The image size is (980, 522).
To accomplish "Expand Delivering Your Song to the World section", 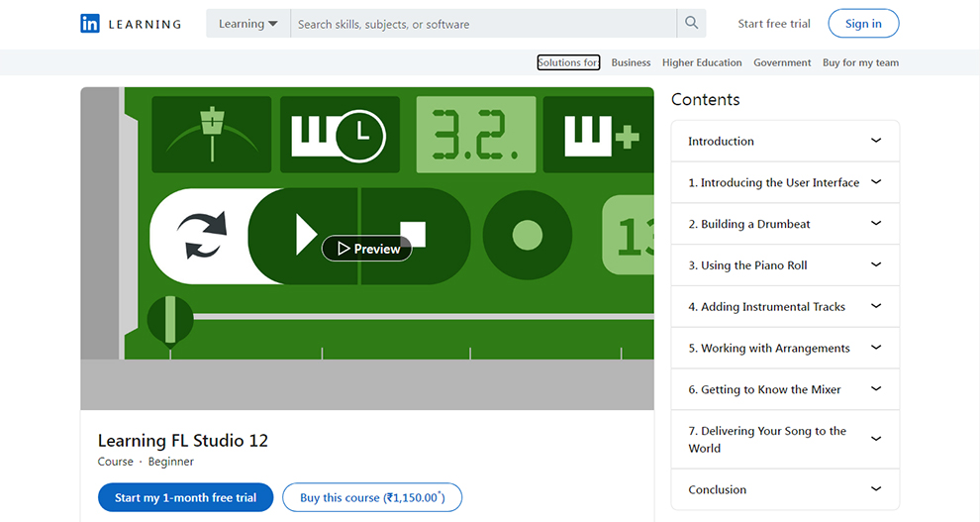I will pos(785,439).
